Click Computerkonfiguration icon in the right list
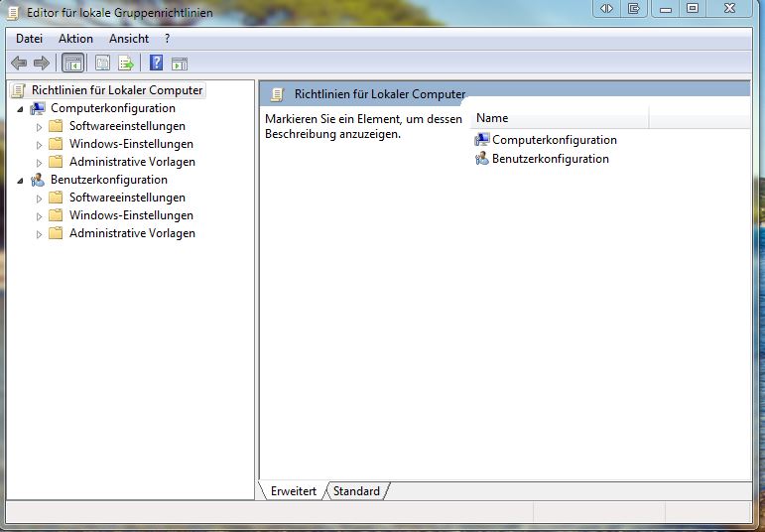Viewport: 765px width, 532px height. [x=482, y=140]
